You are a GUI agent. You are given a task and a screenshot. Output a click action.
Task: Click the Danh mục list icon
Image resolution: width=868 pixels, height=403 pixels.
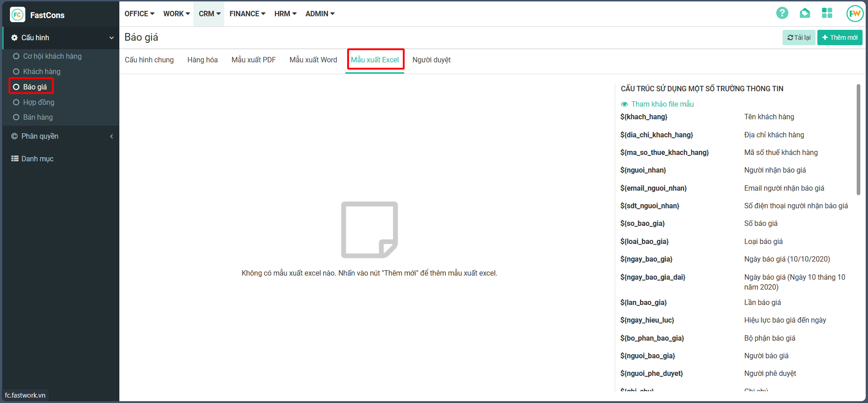(15, 159)
